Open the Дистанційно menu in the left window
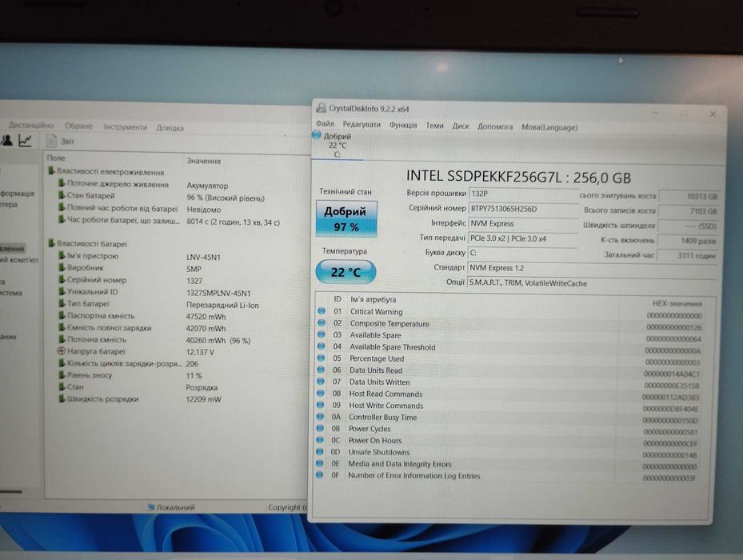 (31, 125)
